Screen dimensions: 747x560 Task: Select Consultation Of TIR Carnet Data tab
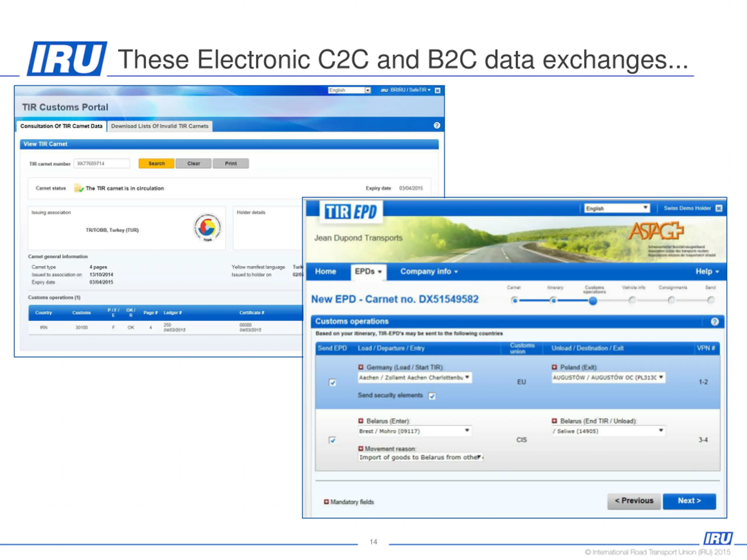[61, 126]
